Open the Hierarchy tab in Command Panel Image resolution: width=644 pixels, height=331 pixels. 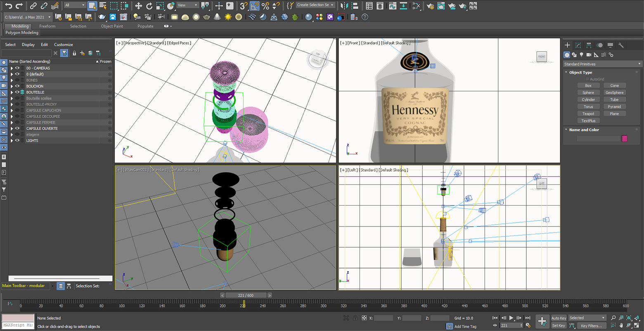click(589, 45)
